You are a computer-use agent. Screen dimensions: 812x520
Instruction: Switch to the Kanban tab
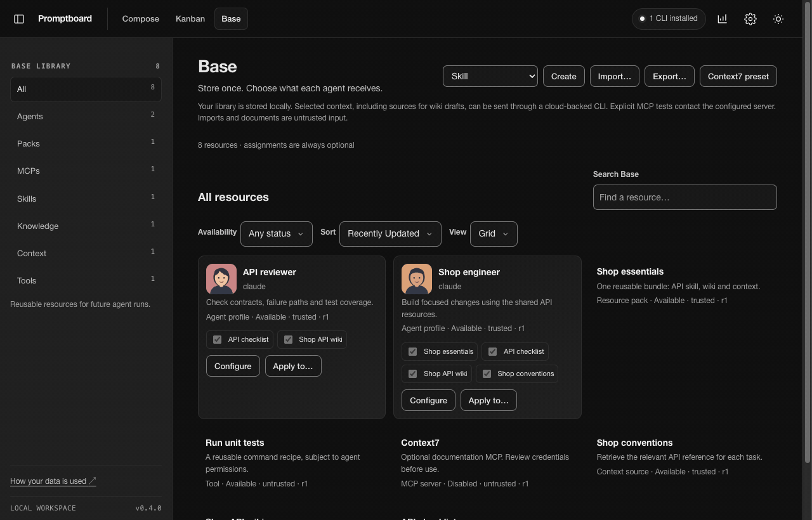tap(190, 19)
